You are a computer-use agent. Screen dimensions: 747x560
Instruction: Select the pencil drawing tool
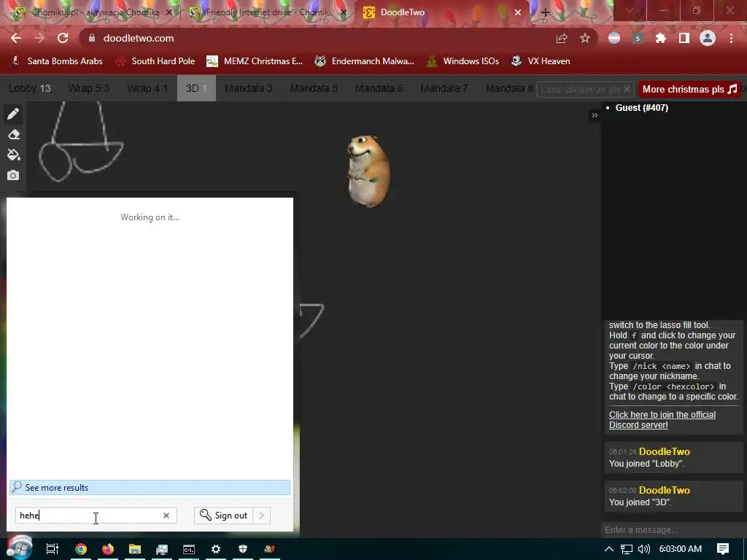(x=13, y=113)
